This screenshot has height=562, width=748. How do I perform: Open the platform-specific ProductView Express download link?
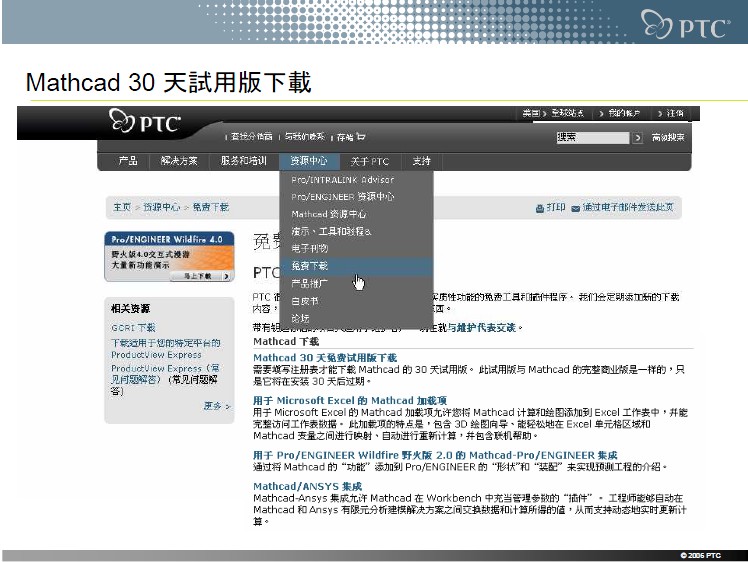pyautogui.click(x=166, y=349)
